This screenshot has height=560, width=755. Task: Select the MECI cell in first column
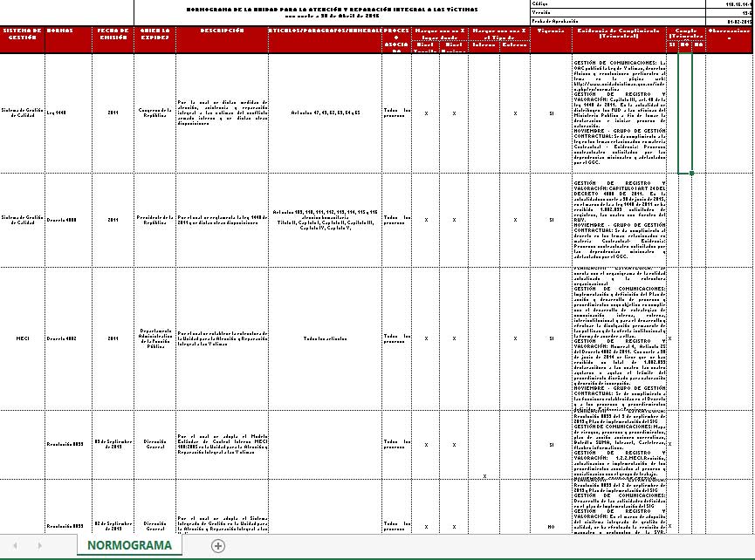(22, 338)
